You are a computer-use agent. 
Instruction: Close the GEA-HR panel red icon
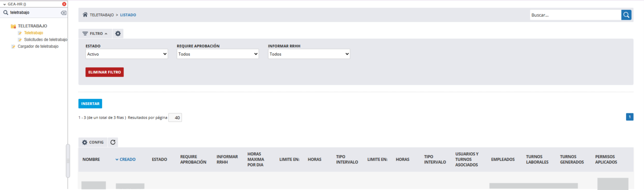tap(64, 4)
